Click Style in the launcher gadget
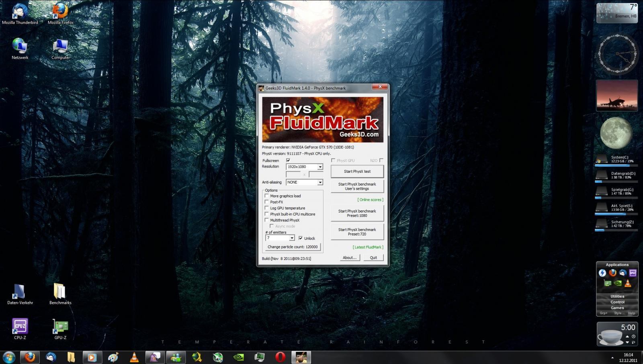The width and height of the screenshot is (643, 364). coord(618,313)
